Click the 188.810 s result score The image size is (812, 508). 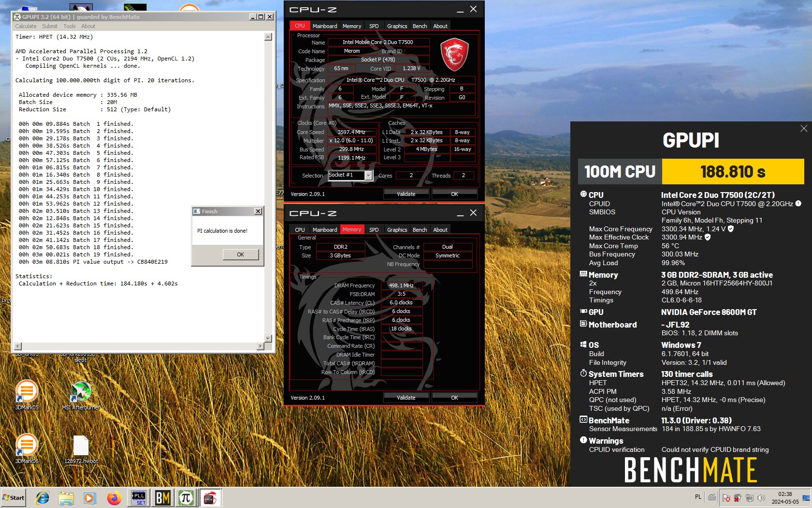[x=733, y=172]
